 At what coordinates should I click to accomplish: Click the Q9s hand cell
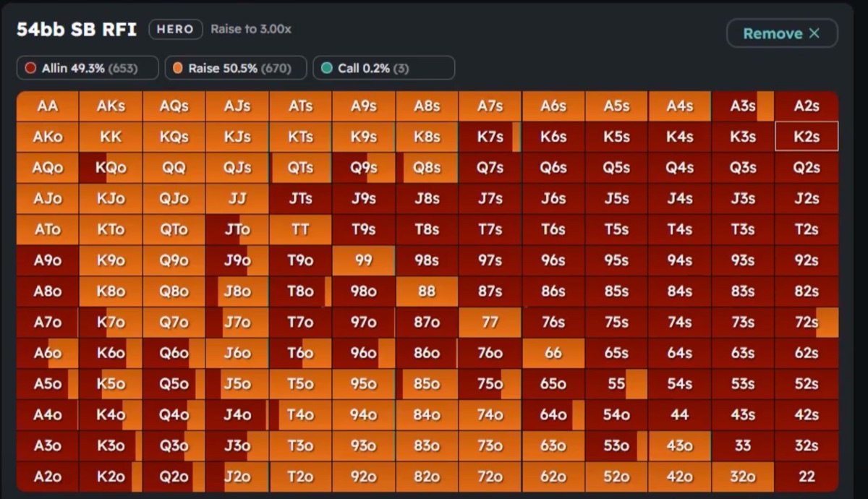(363, 168)
